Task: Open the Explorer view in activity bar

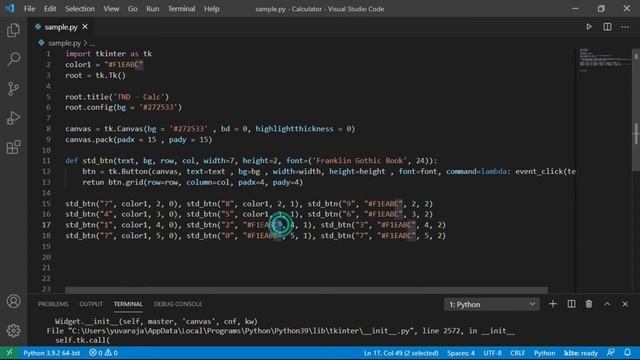Action: click(x=13, y=30)
